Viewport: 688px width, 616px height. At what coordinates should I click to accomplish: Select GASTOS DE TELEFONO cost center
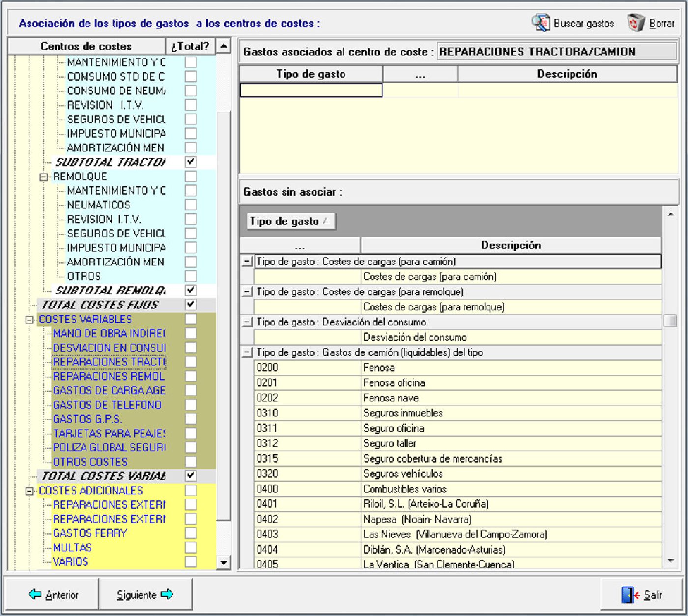tap(107, 405)
